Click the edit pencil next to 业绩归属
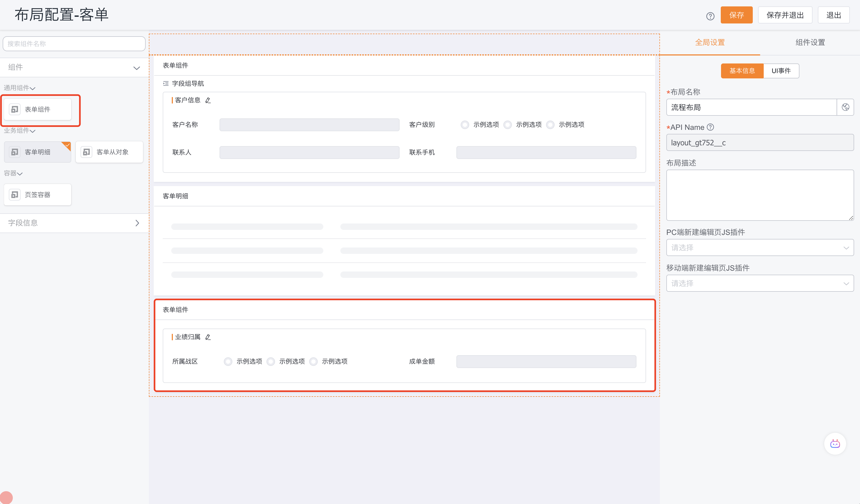Image resolution: width=860 pixels, height=504 pixels. click(x=208, y=337)
